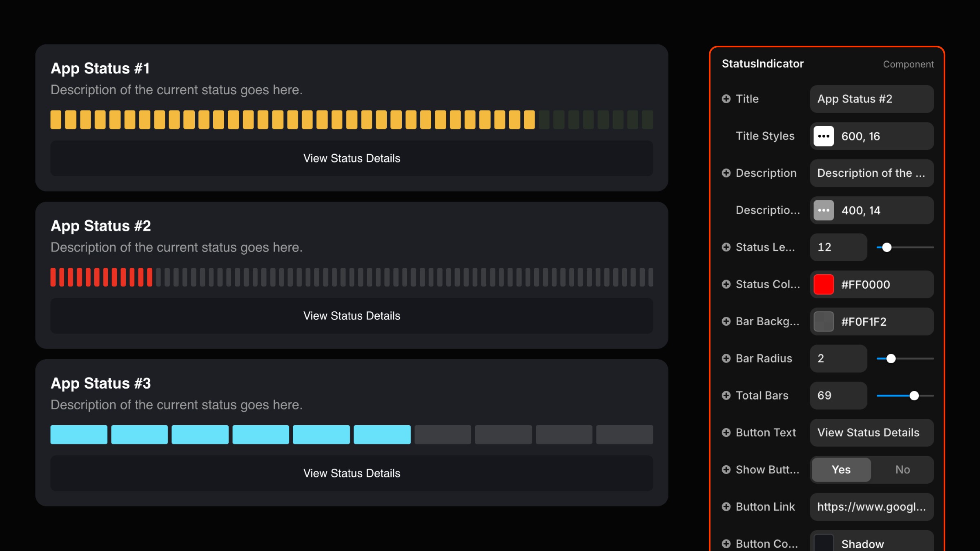Click the plus icon beside Button Text

[x=726, y=433]
